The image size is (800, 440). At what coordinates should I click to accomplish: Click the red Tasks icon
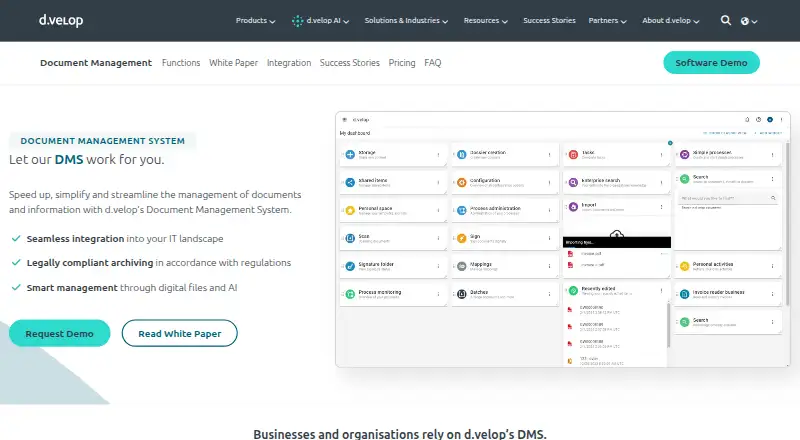(573, 154)
